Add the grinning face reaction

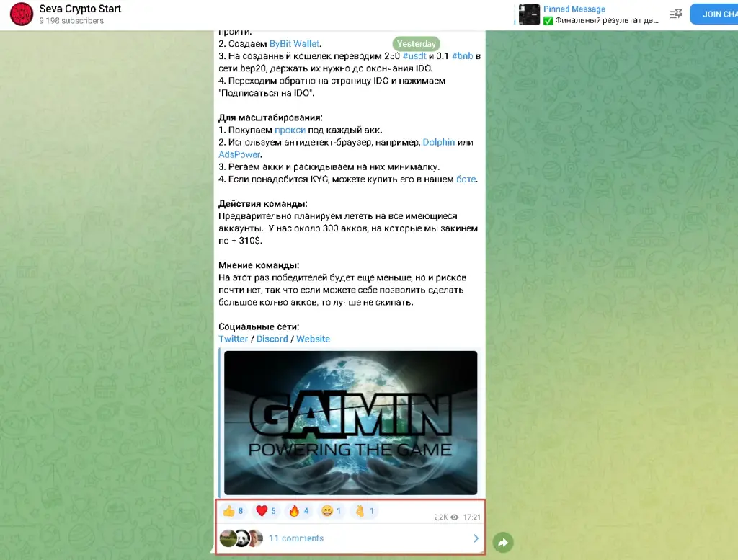332,511
